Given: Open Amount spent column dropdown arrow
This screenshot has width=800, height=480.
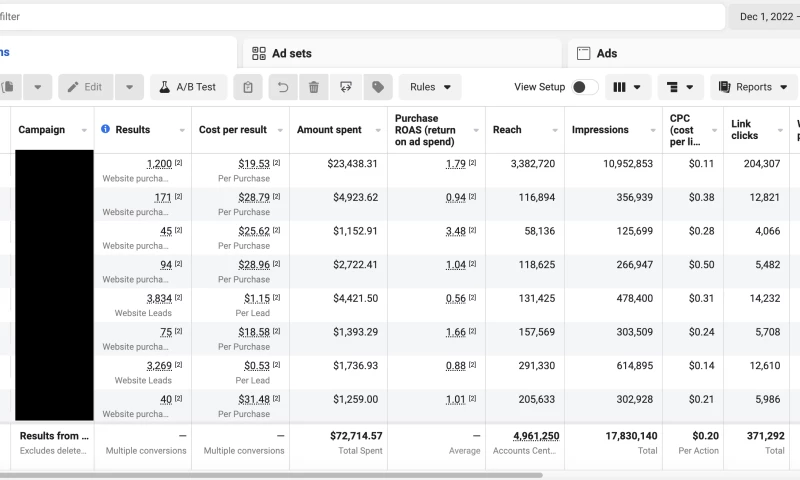Looking at the screenshot, I should tap(378, 131).
